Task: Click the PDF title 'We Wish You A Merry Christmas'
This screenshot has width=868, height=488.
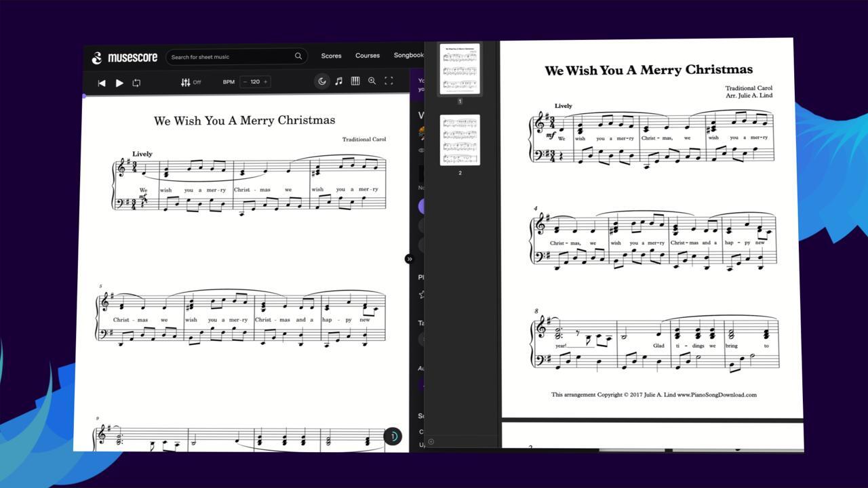Action: 648,70
